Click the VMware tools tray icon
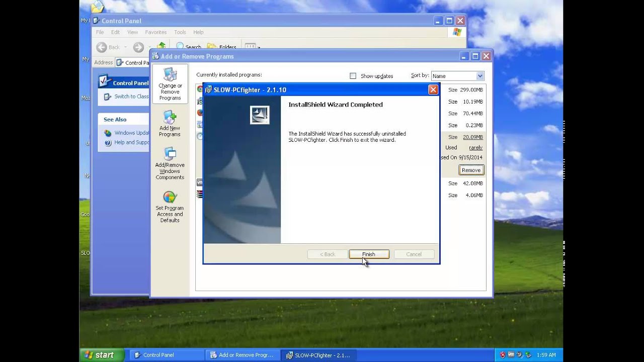Screen dimensions: 644x362 point(511,355)
